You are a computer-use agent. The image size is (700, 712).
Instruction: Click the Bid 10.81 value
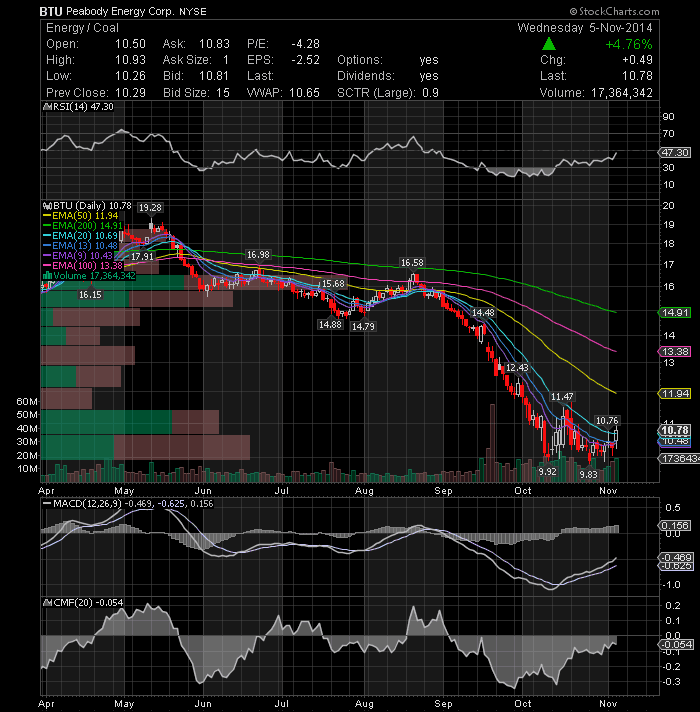214,76
